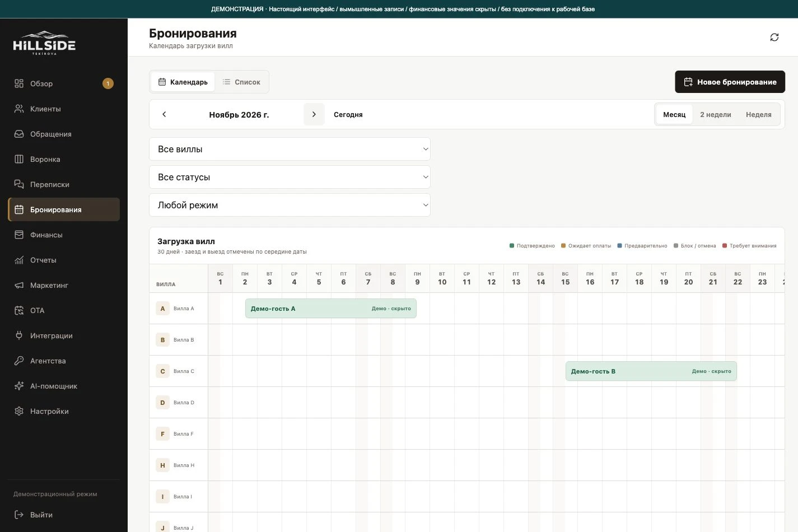Click the Интеграции plug icon
The image size is (798, 532).
[x=19, y=335]
